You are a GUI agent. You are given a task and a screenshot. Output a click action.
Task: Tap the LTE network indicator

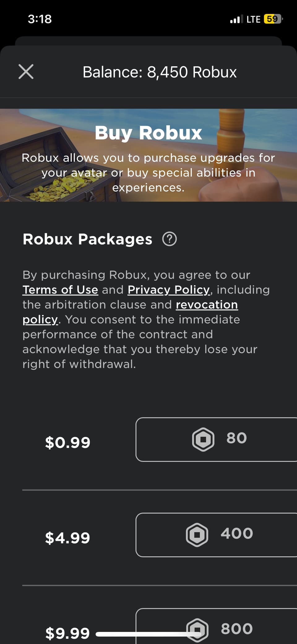click(x=253, y=20)
